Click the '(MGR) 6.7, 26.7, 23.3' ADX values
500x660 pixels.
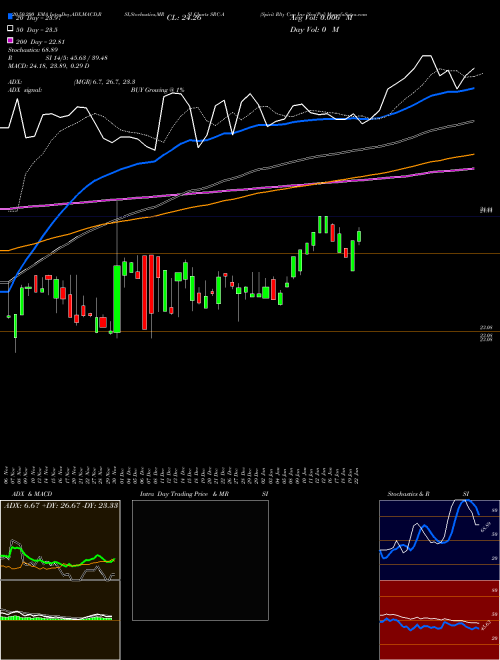pyautogui.click(x=104, y=82)
